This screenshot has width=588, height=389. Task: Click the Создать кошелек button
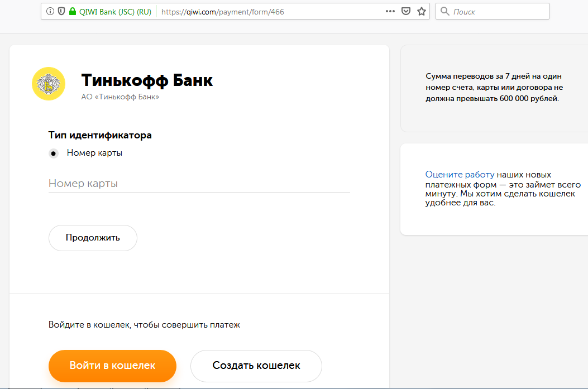(x=256, y=366)
